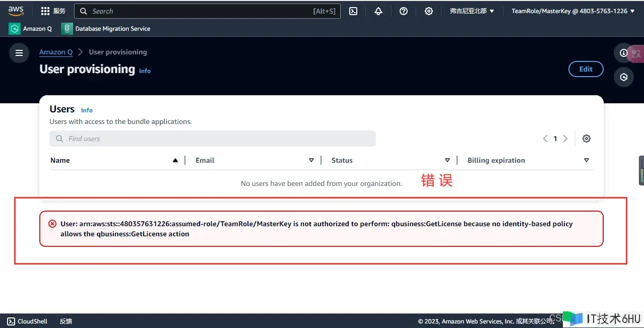Viewport: 644px width, 328px height.
Task: Click the 'User provisioning' breadcrumb text
Action: coord(118,52)
